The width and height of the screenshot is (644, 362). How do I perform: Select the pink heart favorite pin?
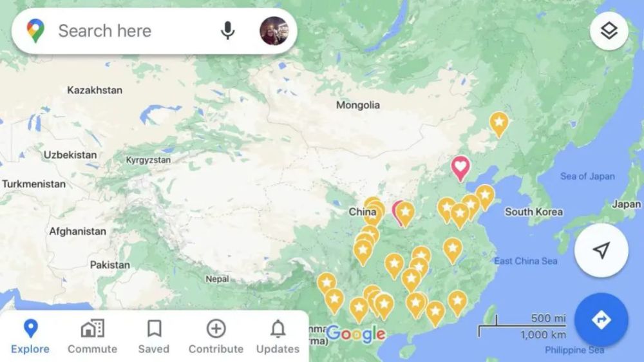(460, 168)
